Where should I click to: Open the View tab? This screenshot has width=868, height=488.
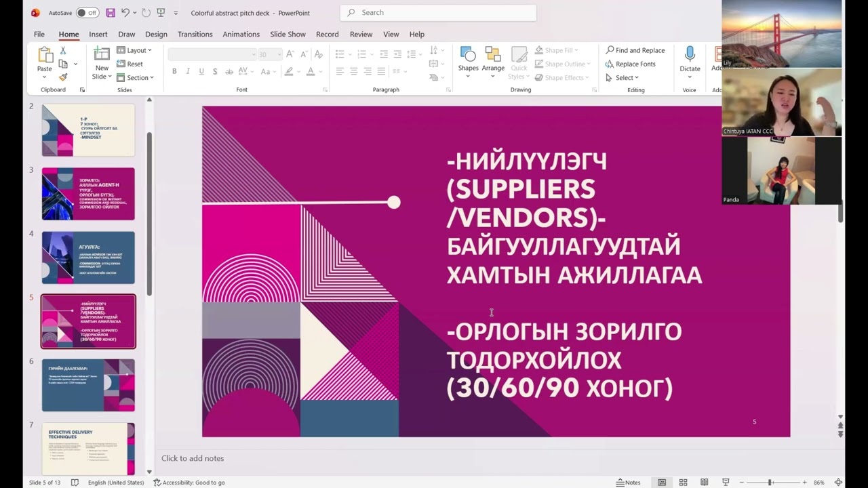391,34
